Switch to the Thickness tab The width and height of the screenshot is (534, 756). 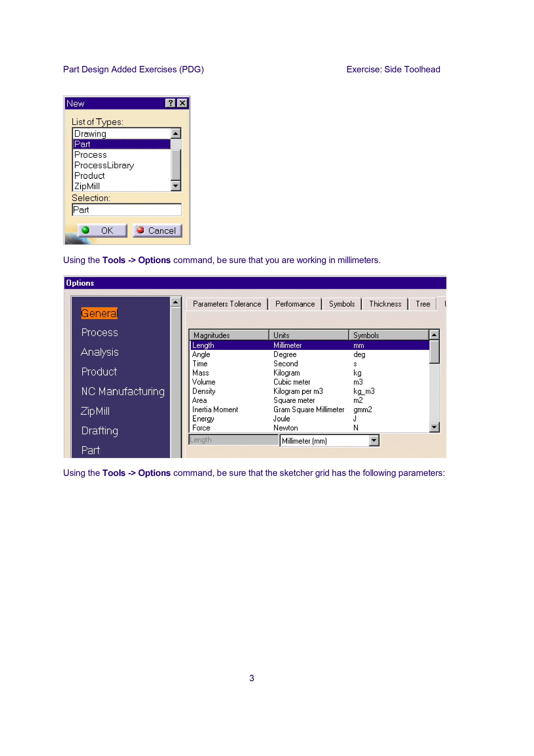pyautogui.click(x=385, y=304)
